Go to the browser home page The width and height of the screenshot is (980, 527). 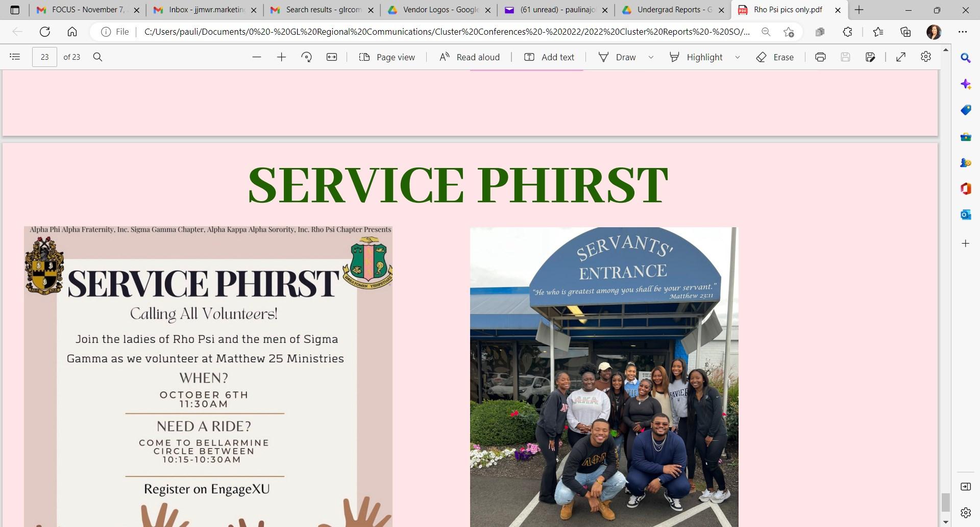[72, 32]
